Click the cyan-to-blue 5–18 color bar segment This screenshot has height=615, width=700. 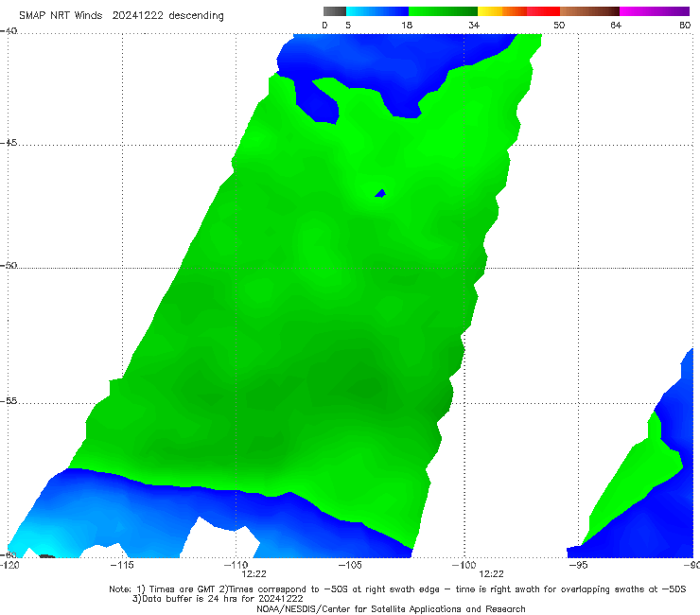click(x=377, y=11)
